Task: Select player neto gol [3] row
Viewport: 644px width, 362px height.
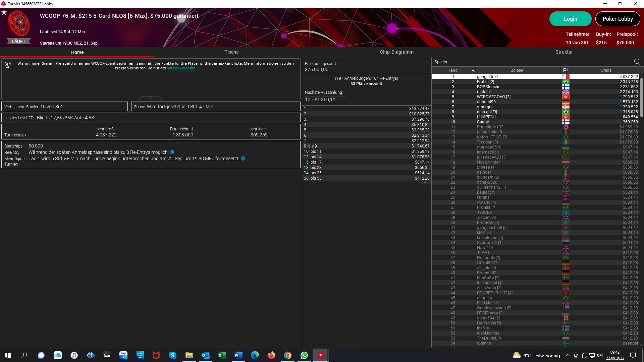Action: [x=535, y=112]
